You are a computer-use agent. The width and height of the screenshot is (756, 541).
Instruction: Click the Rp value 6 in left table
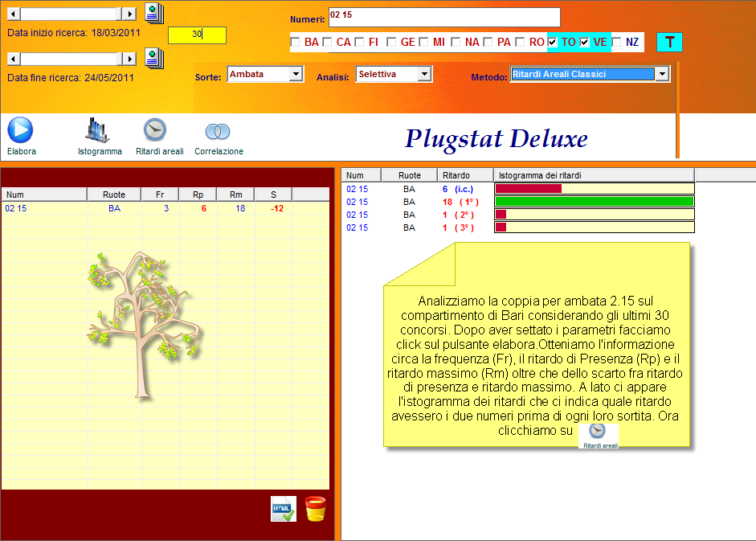click(204, 208)
